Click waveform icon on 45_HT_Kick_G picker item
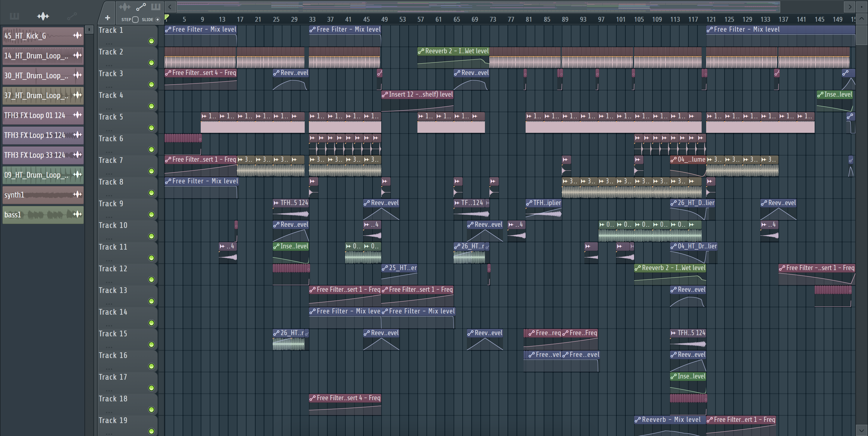The width and height of the screenshot is (868, 436). [77, 35]
